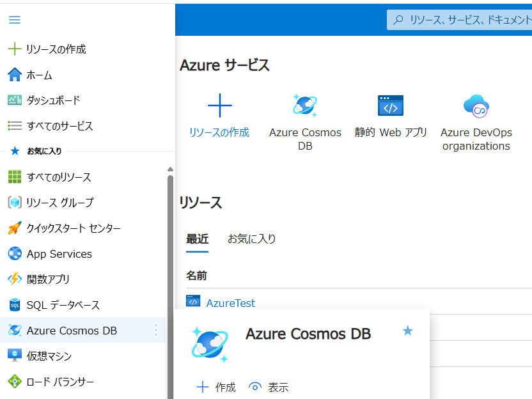Select リソース グループ text in favorites
This screenshot has height=399, width=532.
pos(60,203)
